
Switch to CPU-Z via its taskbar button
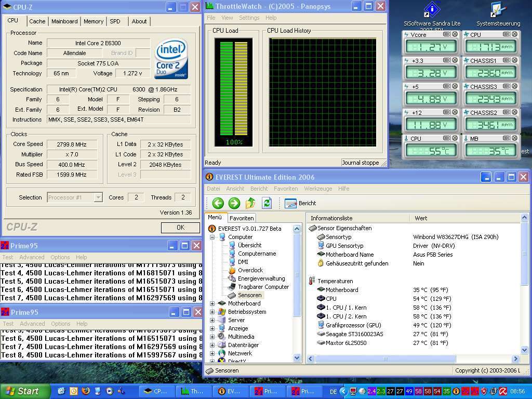[157, 391]
